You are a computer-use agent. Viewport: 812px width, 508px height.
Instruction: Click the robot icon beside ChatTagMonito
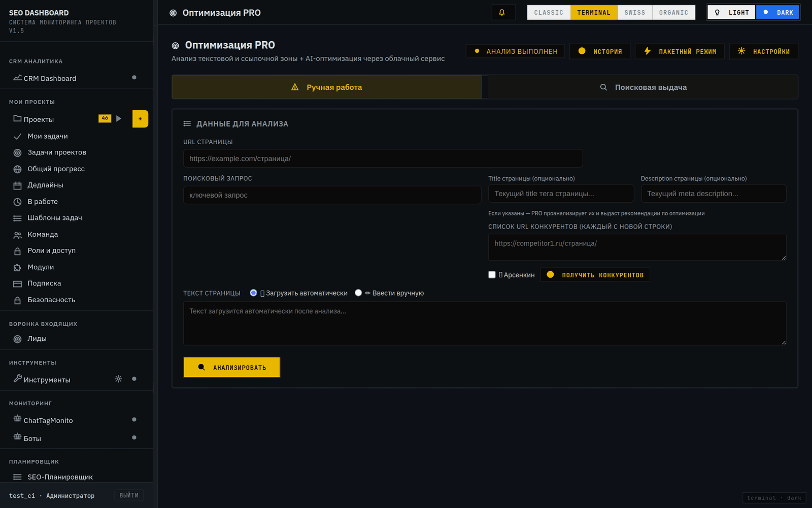[x=17, y=419]
